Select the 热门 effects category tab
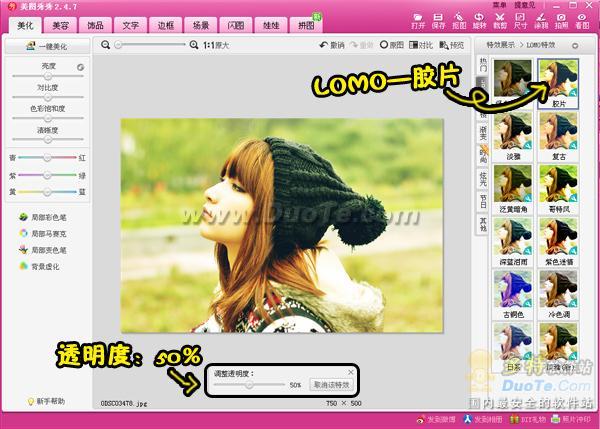Screen dimensions: 600x429 coord(483,65)
